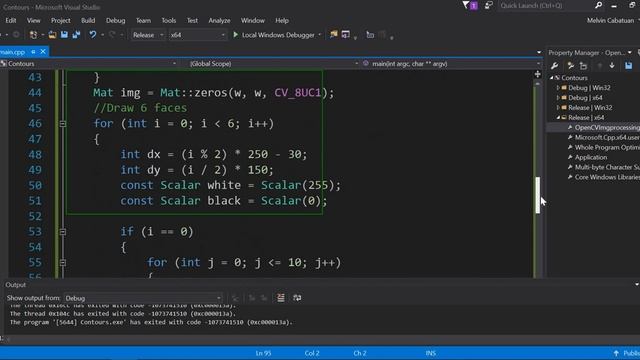The height and width of the screenshot is (360, 640).
Task: Click the find-in-files icon after the debugger button
Action: point(333,35)
